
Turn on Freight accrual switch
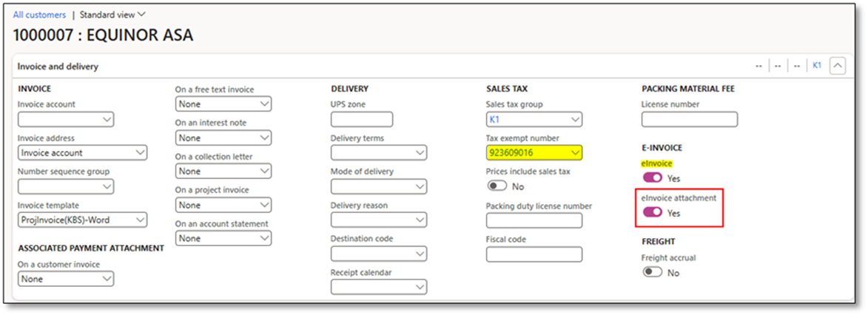[652, 272]
